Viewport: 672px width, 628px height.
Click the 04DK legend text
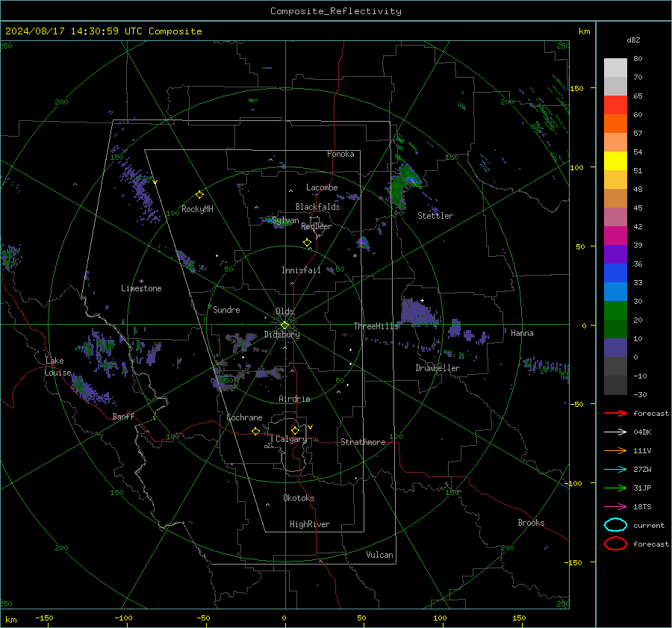point(642,432)
